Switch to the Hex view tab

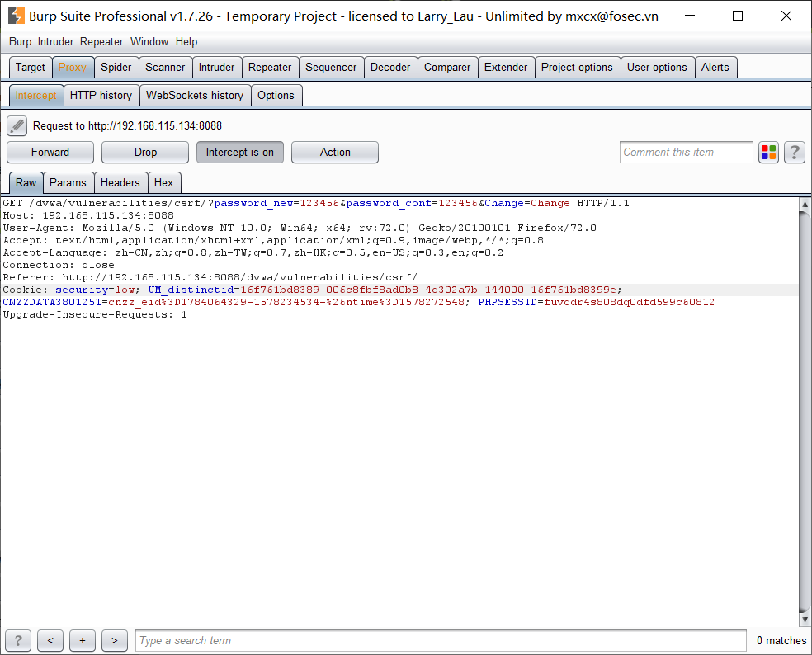163,183
